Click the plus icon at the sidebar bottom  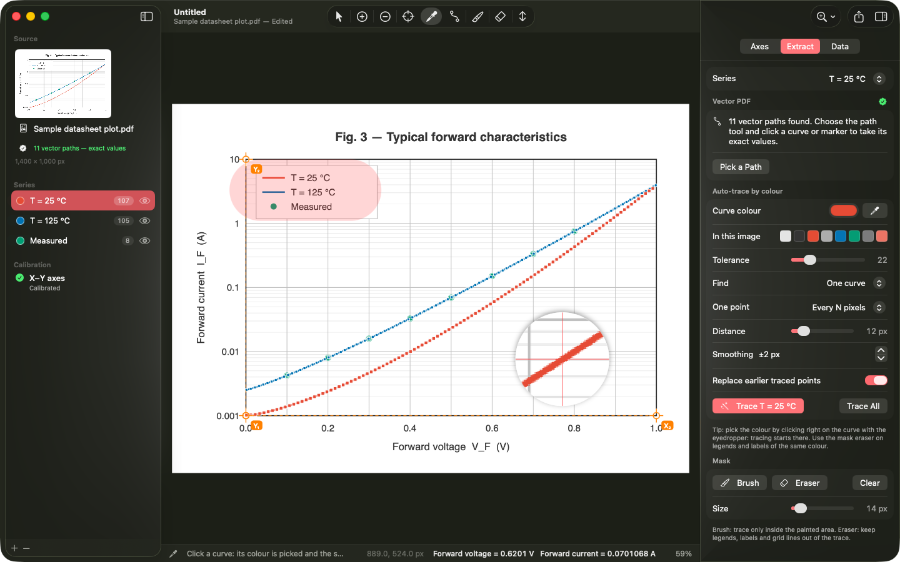tap(14, 548)
